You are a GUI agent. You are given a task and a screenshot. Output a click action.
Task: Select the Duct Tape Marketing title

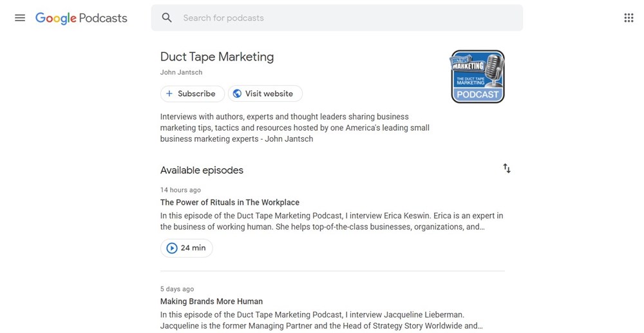click(x=217, y=57)
